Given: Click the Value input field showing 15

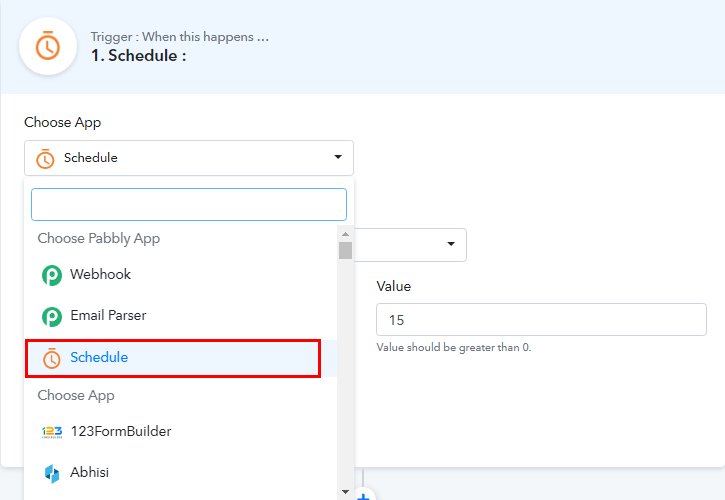Looking at the screenshot, I should click(x=541, y=320).
